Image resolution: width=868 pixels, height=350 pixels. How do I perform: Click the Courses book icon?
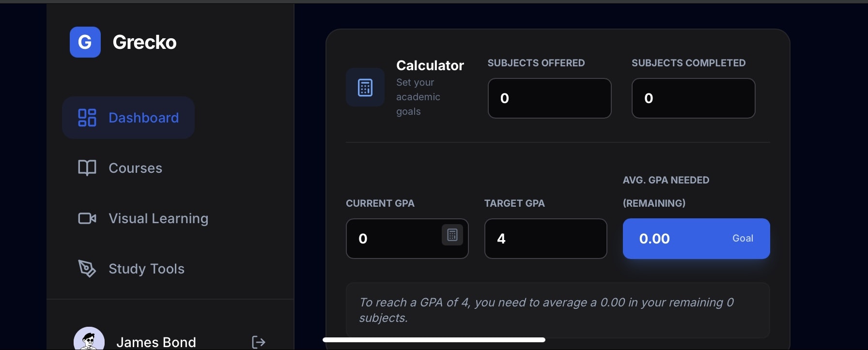coord(87,168)
